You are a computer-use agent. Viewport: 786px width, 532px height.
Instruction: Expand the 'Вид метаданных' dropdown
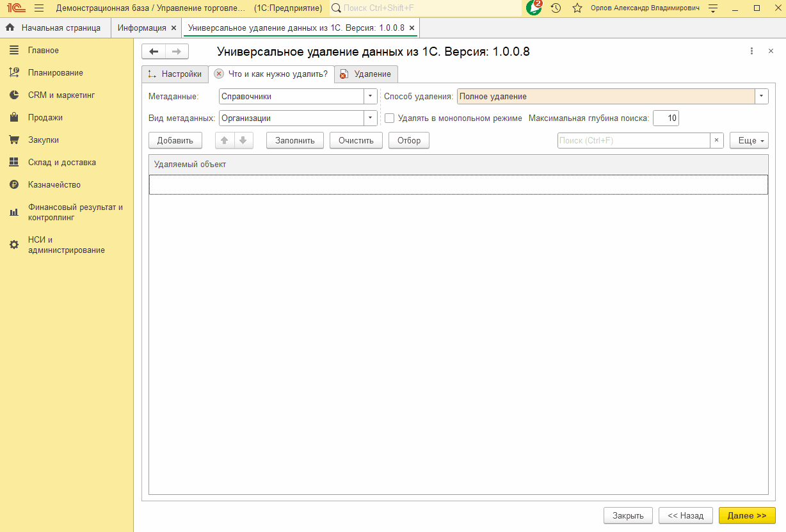[x=370, y=118]
